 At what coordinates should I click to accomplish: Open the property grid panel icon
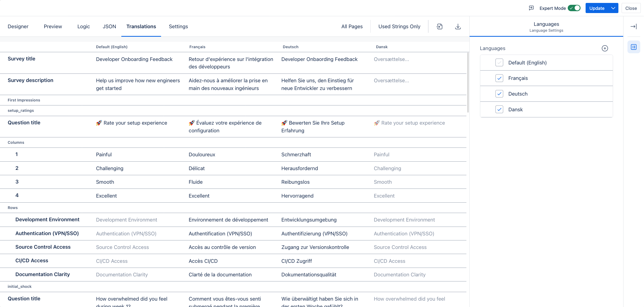tap(634, 47)
